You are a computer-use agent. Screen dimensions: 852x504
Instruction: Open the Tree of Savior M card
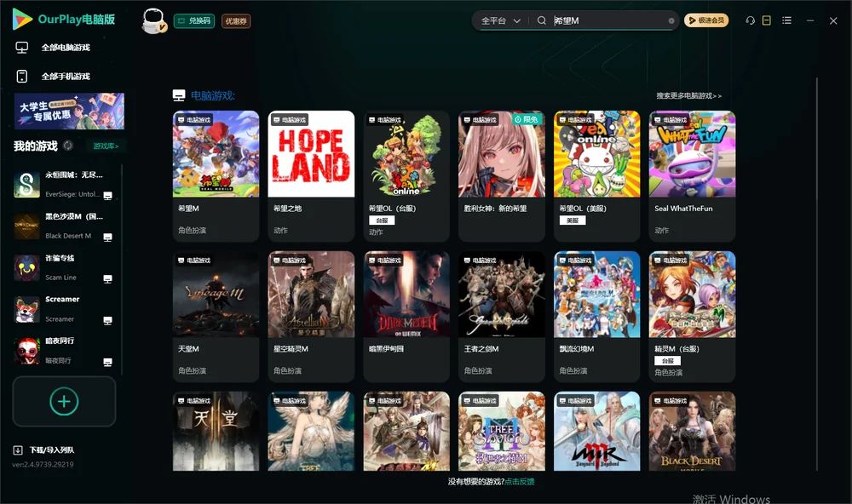pyautogui.click(x=502, y=432)
